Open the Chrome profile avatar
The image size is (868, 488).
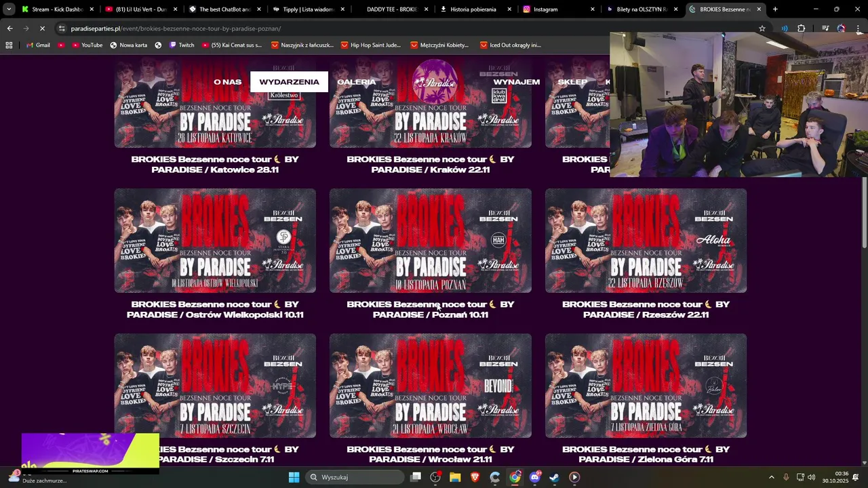click(x=842, y=28)
